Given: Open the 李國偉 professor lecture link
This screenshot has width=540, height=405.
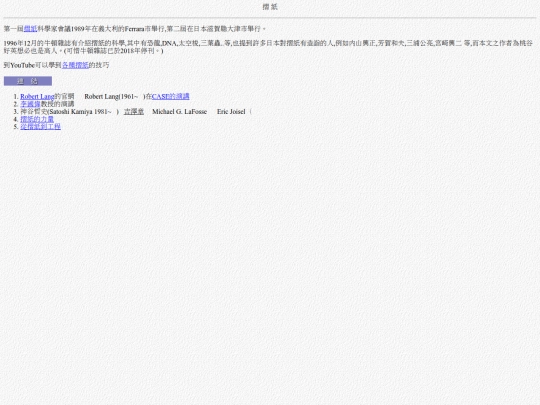Looking at the screenshot, I should [x=30, y=104].
